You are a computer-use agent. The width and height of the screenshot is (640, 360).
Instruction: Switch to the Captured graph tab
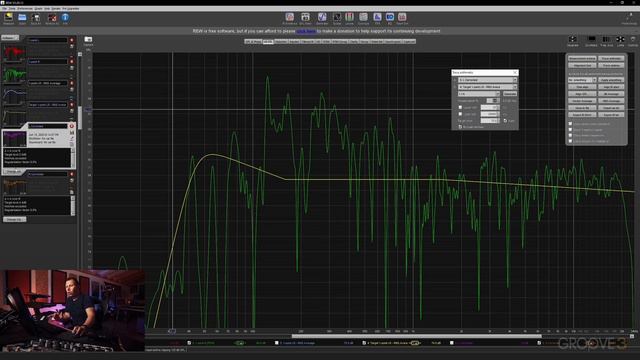coord(409,41)
